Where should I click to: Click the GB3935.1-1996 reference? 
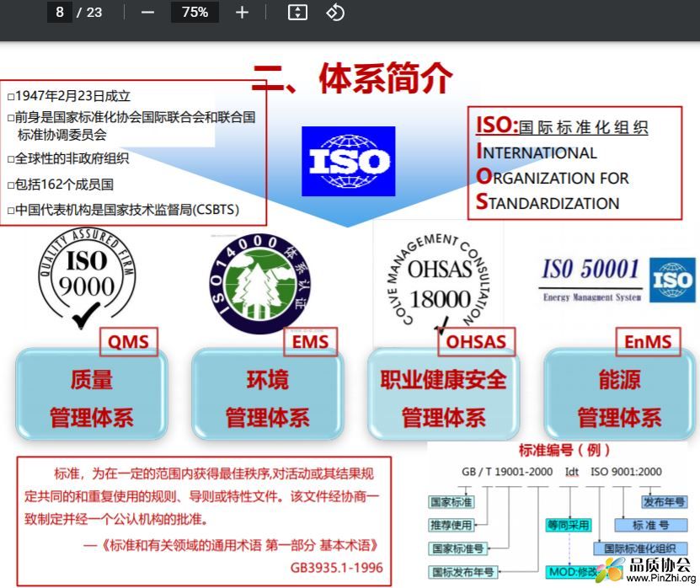pos(337,568)
